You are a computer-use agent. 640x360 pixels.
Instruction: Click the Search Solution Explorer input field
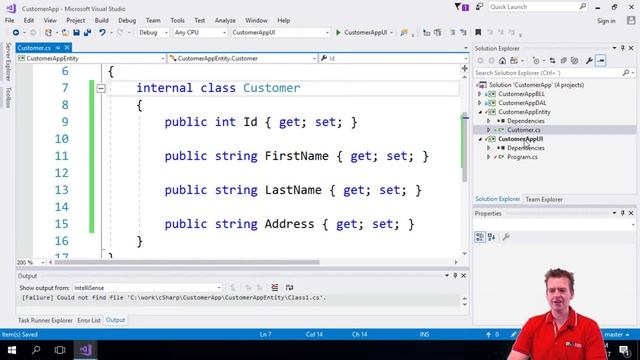(548, 73)
